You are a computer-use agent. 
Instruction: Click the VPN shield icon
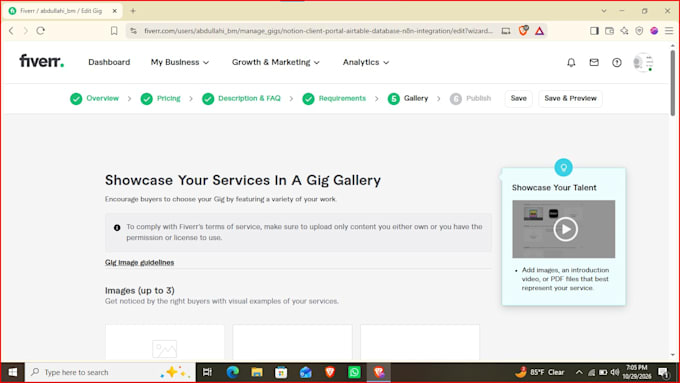click(639, 31)
